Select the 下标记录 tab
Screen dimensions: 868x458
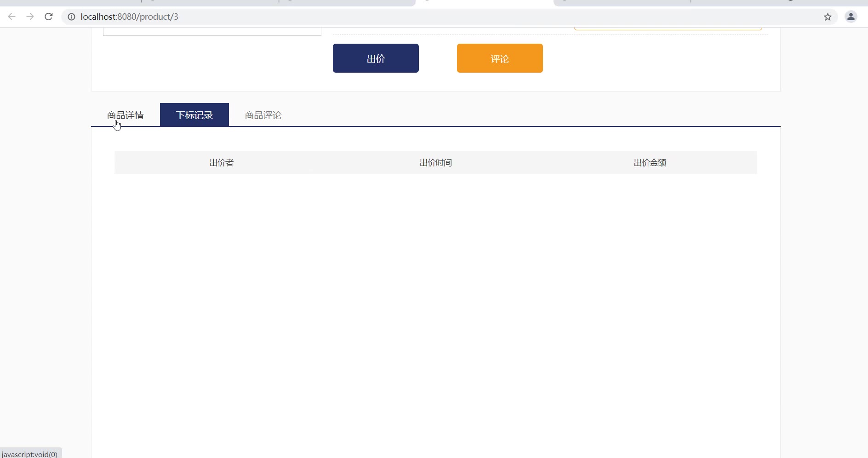[x=194, y=115]
